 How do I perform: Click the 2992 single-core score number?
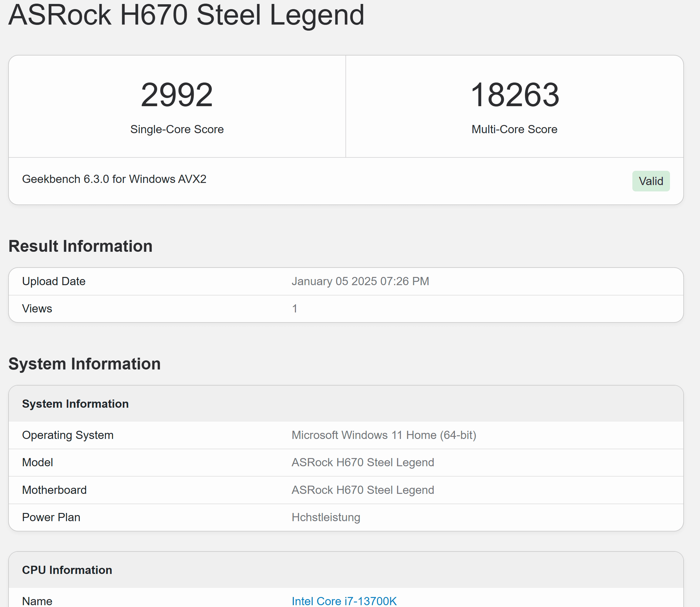coord(177,95)
